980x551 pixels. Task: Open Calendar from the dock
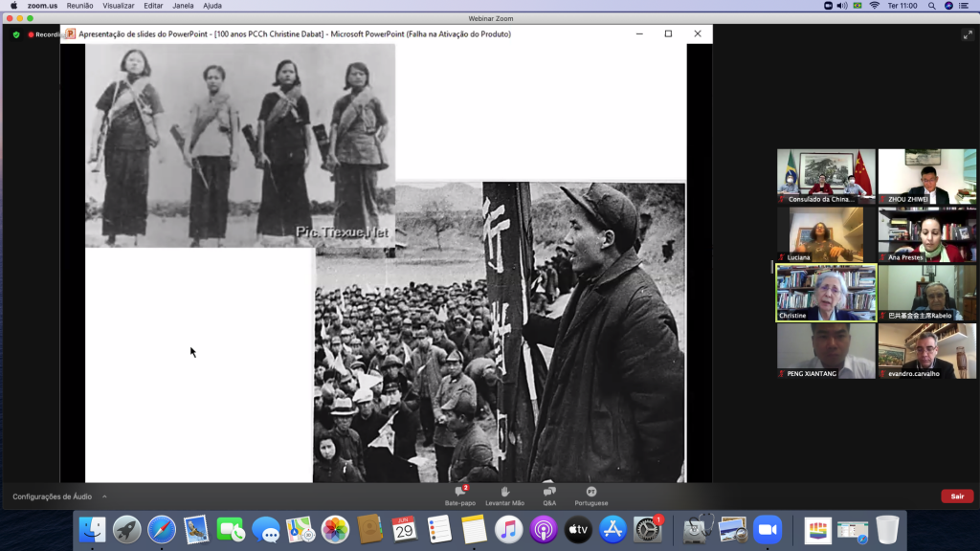(405, 530)
